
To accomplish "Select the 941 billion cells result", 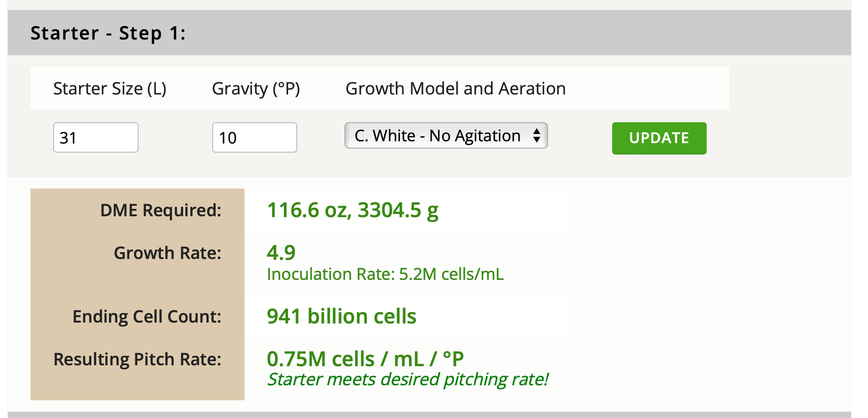I will click(341, 316).
